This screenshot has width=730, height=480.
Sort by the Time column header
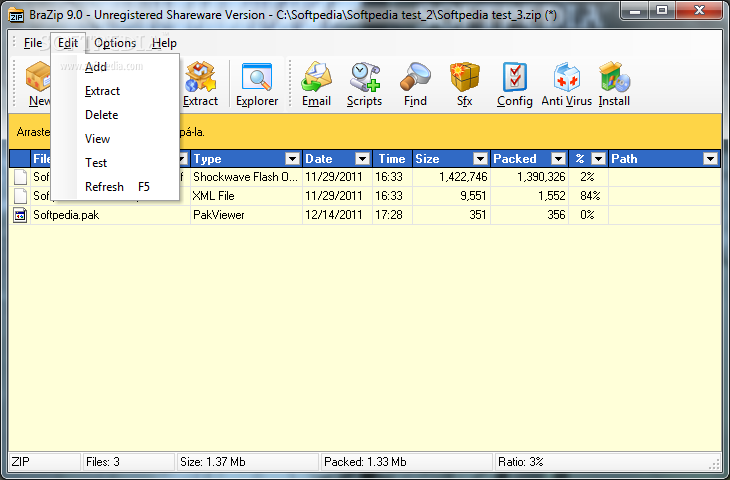[392, 159]
